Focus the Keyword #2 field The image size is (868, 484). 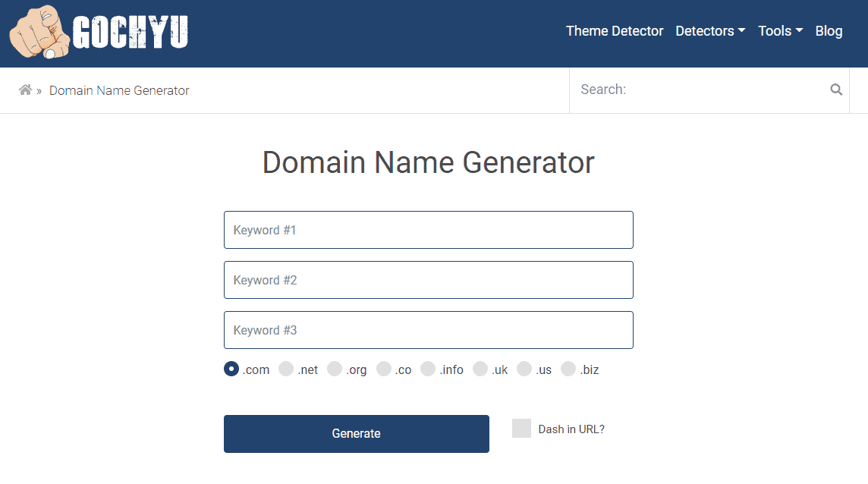[429, 280]
